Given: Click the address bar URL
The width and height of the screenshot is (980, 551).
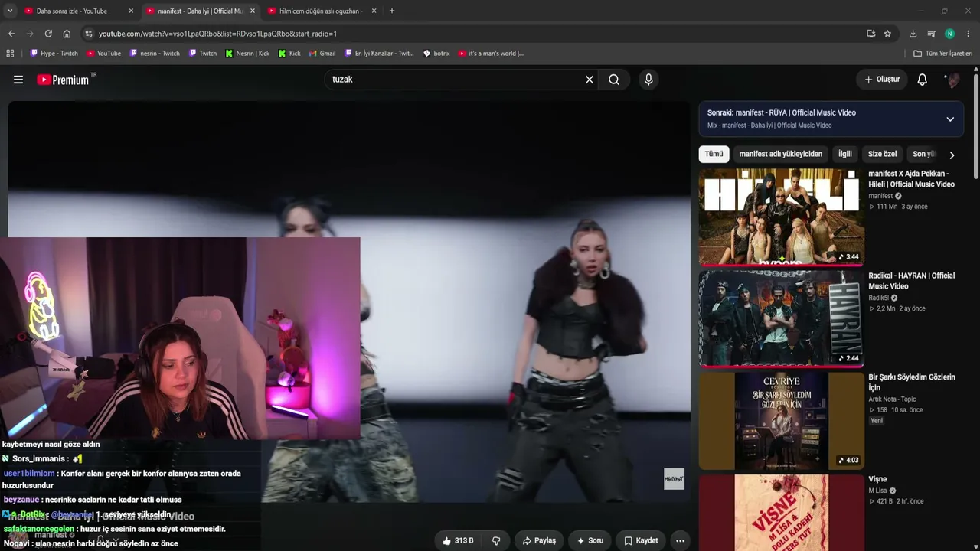Looking at the screenshot, I should [217, 34].
